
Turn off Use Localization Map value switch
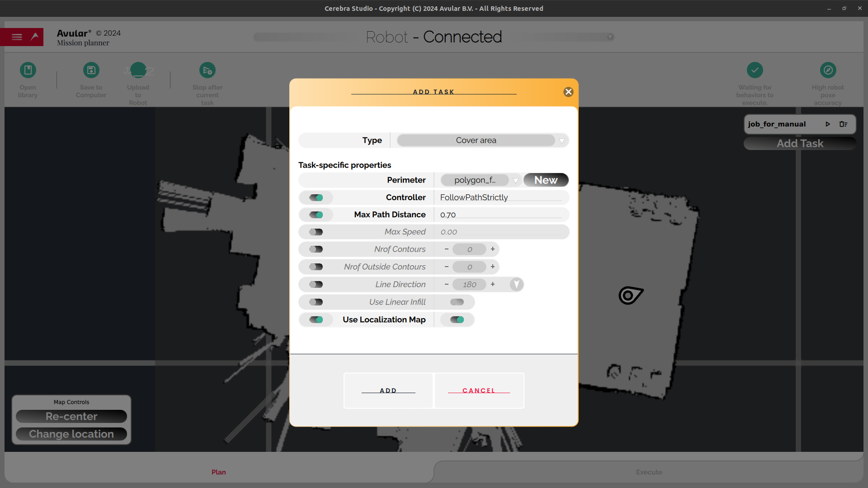(457, 320)
